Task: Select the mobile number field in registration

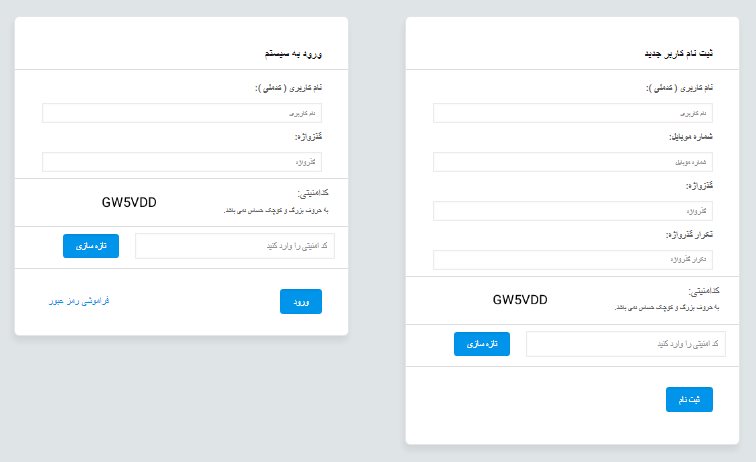Action: coord(573,162)
